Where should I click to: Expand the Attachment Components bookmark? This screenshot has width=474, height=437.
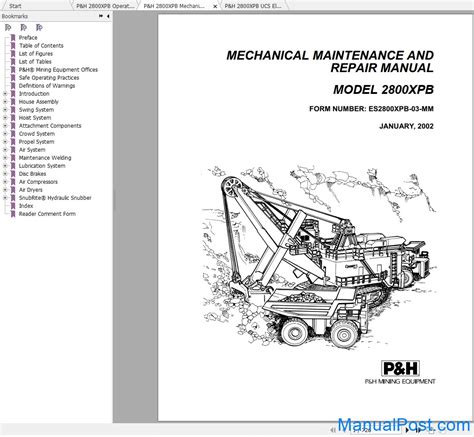[5, 126]
